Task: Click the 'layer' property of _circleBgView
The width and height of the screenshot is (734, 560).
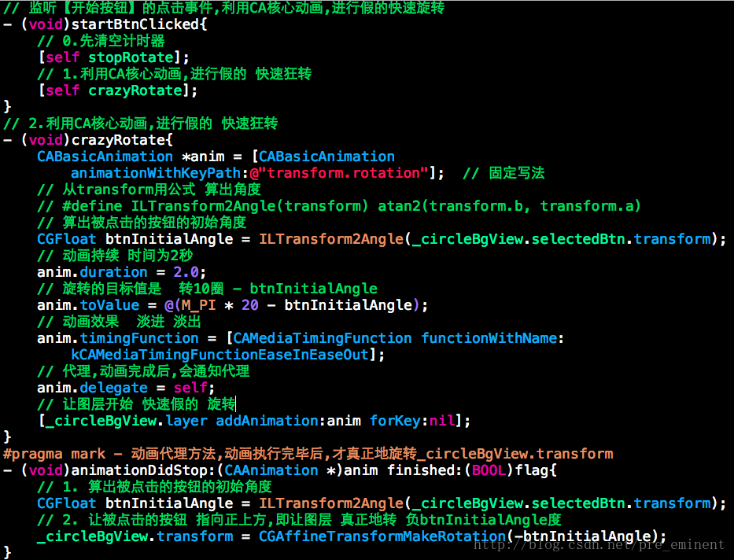Action: [186, 421]
